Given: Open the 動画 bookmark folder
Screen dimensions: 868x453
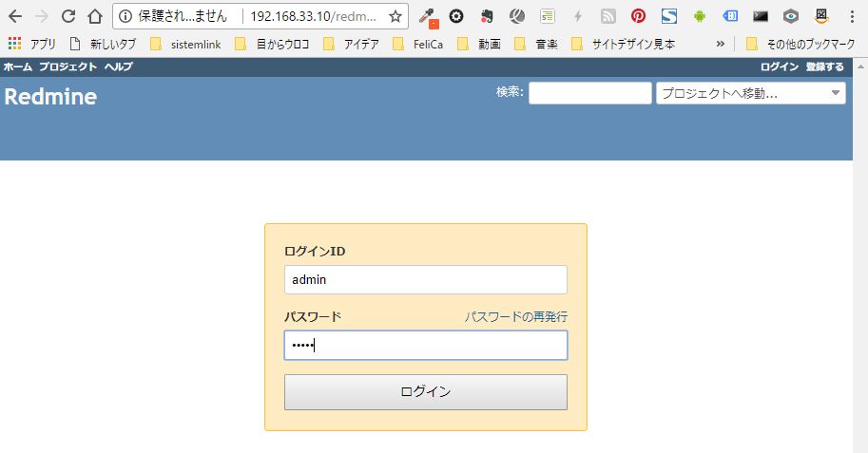Looking at the screenshot, I should click(479, 45).
